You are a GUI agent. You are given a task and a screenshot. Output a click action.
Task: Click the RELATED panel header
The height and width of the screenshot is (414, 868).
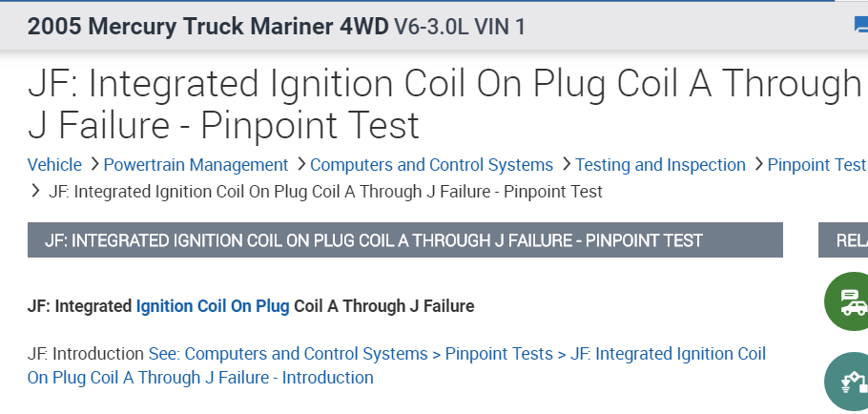(x=843, y=240)
